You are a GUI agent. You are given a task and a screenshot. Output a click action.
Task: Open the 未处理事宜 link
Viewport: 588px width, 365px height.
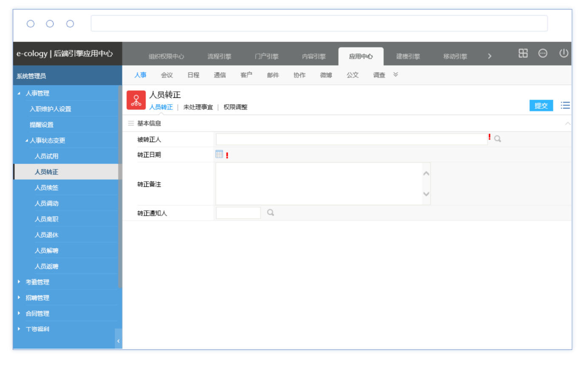(198, 107)
